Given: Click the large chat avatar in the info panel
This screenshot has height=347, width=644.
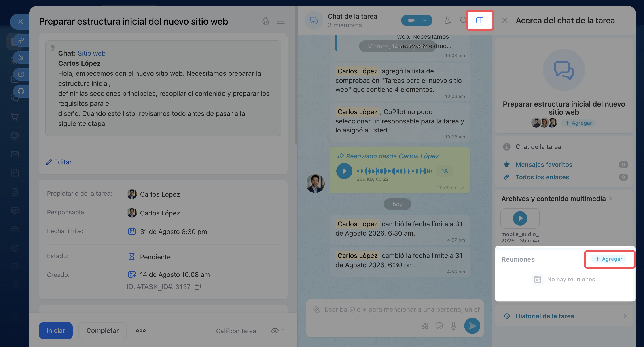Looking at the screenshot, I should 564,70.
